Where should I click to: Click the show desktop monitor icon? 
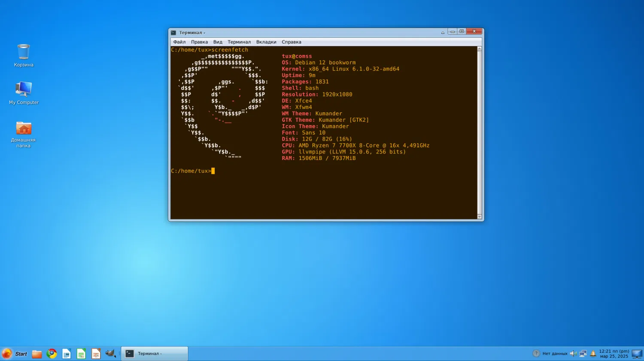637,354
